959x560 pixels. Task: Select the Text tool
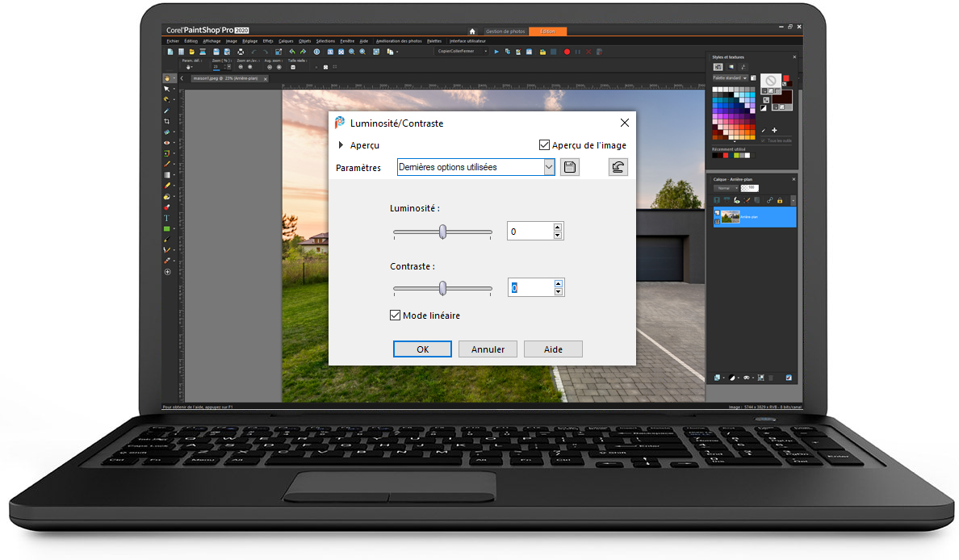coord(167,218)
